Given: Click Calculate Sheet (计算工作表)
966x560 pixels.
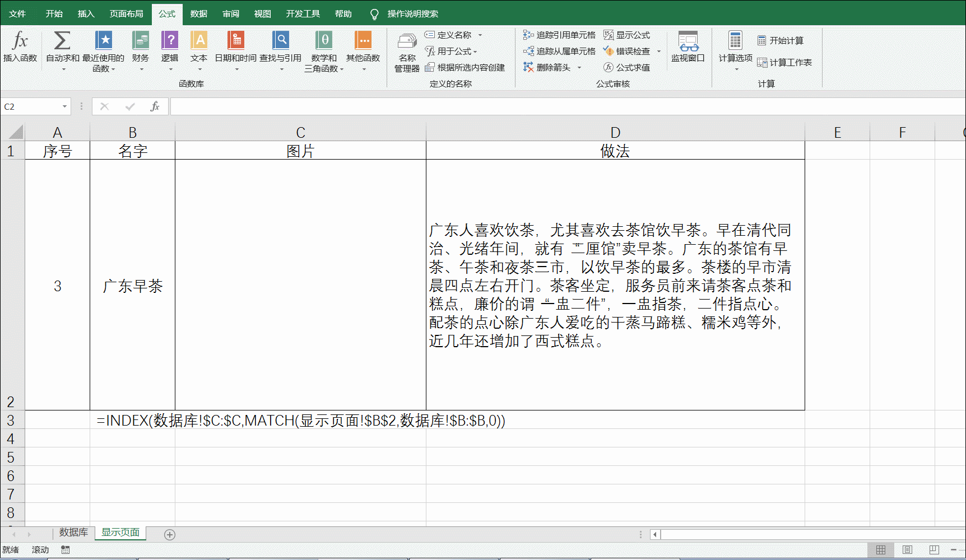Looking at the screenshot, I should tap(784, 62).
